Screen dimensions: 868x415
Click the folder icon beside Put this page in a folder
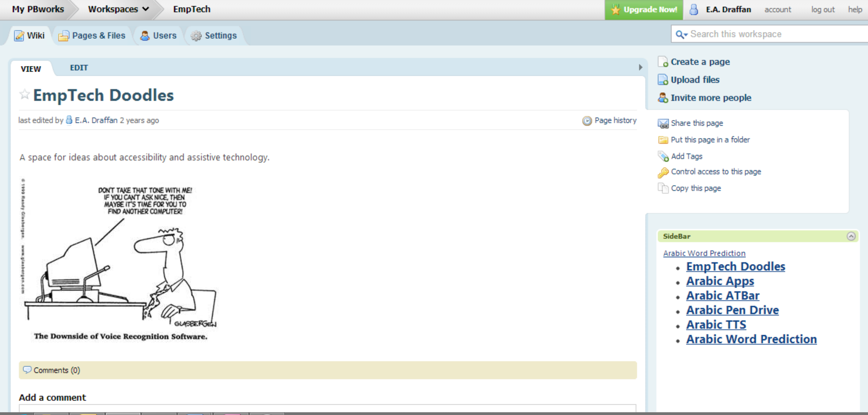pos(663,140)
